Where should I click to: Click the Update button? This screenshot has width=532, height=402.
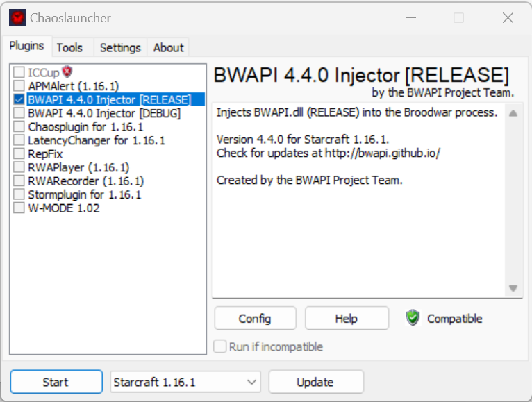pyautogui.click(x=316, y=382)
